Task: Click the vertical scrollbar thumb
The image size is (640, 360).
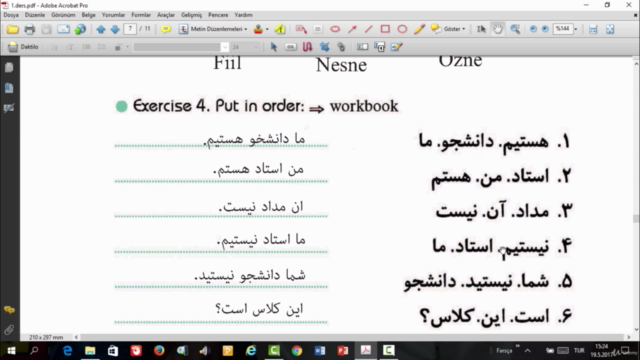Action: click(x=636, y=219)
